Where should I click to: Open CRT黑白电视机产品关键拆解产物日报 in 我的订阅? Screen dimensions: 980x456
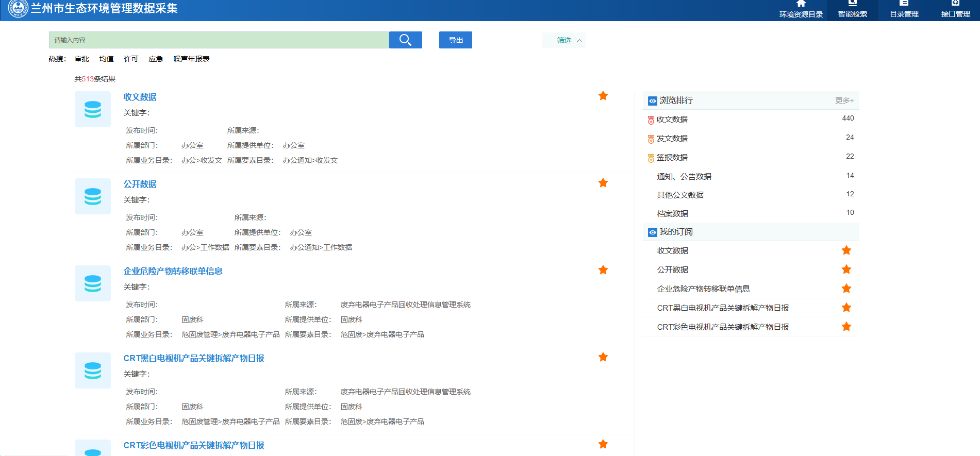coord(723,308)
